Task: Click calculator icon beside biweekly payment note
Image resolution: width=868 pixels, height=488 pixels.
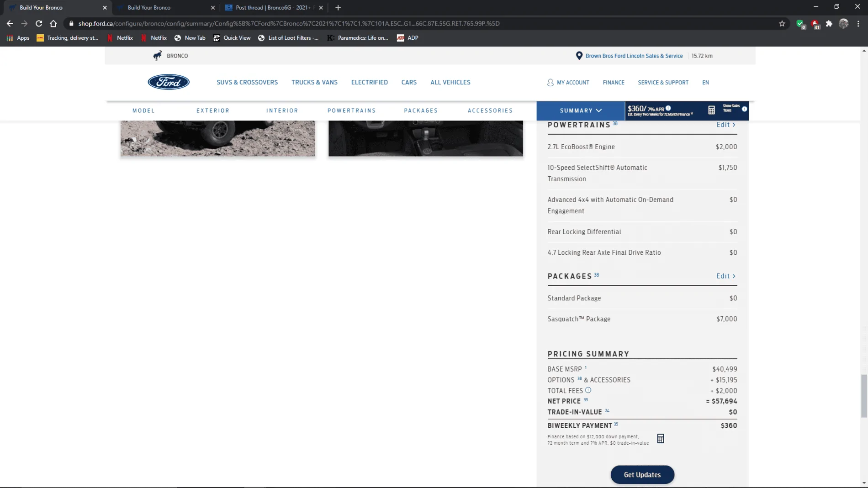Action: (x=661, y=439)
